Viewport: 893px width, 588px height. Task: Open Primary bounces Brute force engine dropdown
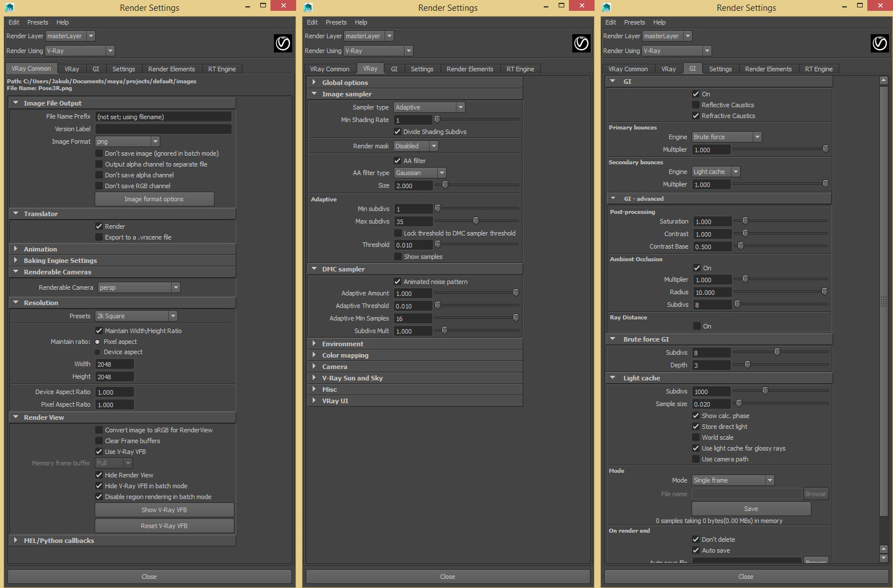pos(727,137)
